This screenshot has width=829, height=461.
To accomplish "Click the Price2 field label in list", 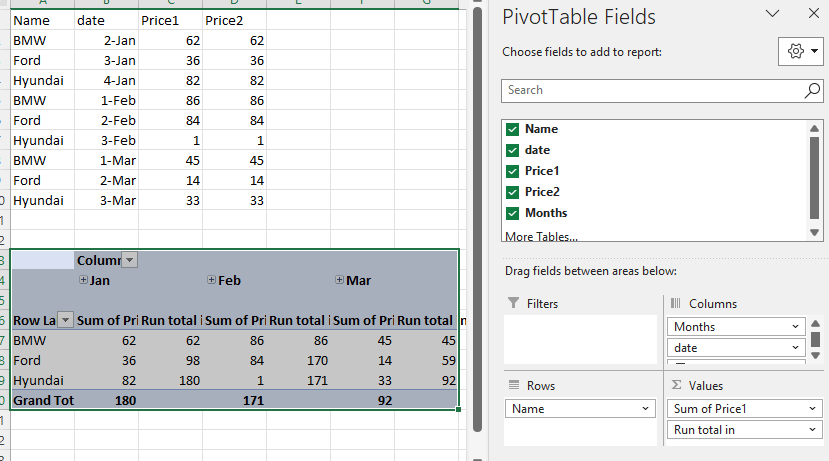I will coord(542,192).
